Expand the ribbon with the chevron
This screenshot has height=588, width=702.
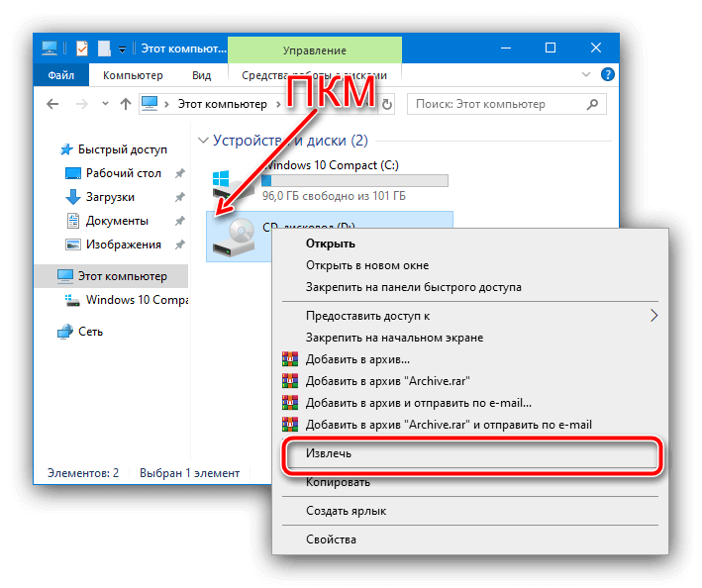585,74
